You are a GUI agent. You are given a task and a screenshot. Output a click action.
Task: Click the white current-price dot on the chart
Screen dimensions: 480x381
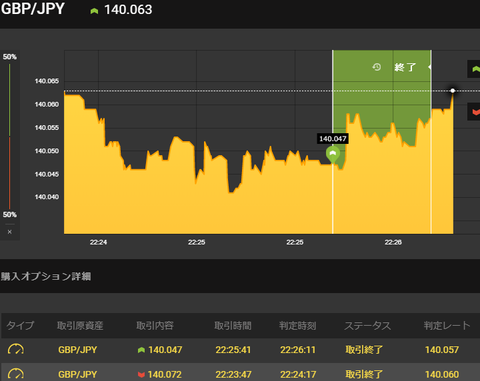[x=453, y=91]
